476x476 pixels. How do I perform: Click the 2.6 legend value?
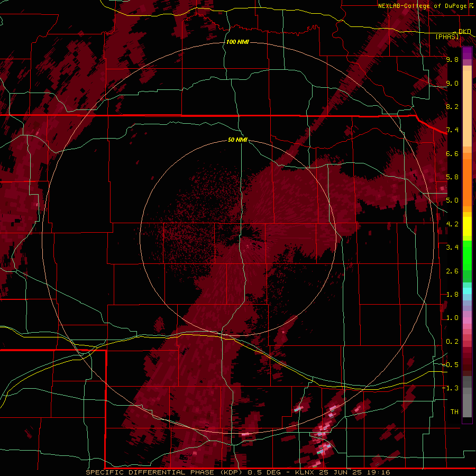[x=452, y=271]
